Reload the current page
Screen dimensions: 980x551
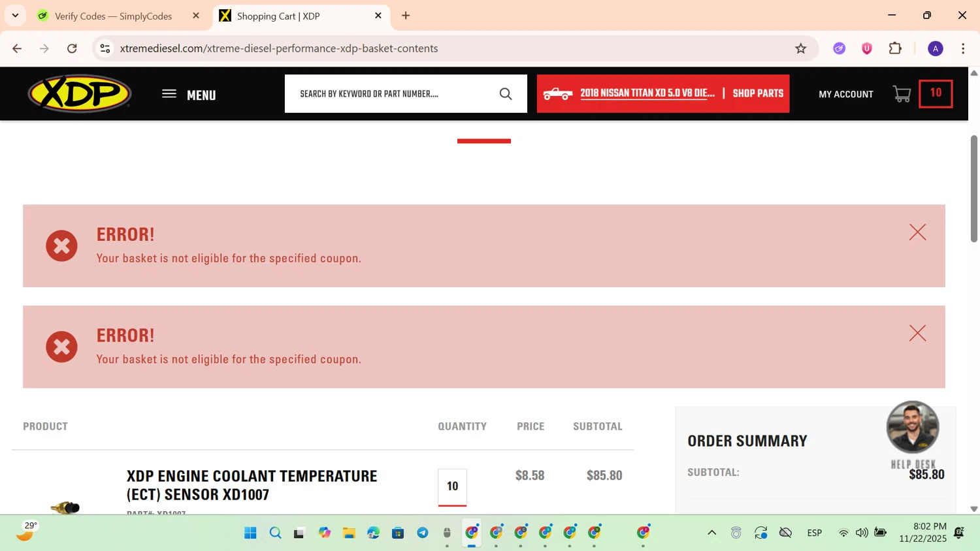72,48
